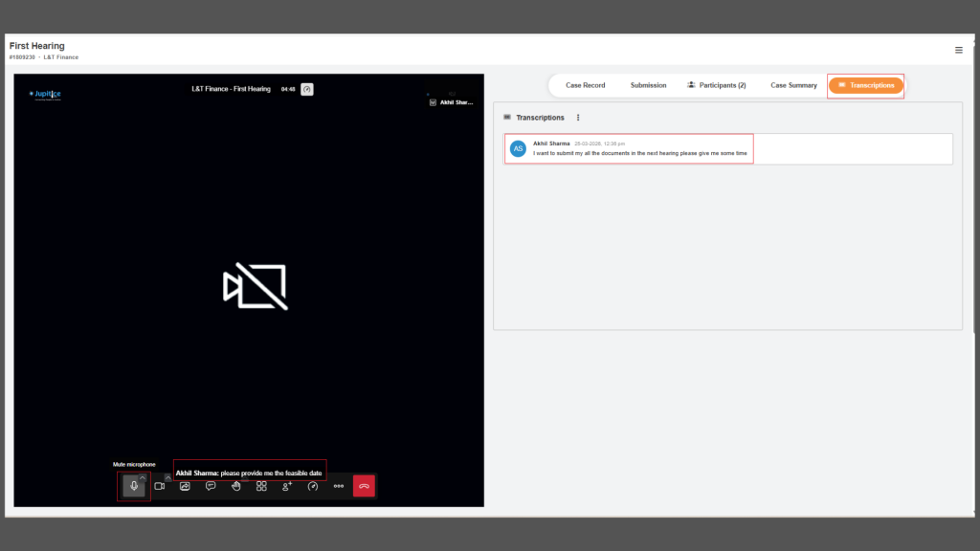The width and height of the screenshot is (980, 551).
Task: Open performance settings in bottom toolbar
Action: tap(312, 486)
